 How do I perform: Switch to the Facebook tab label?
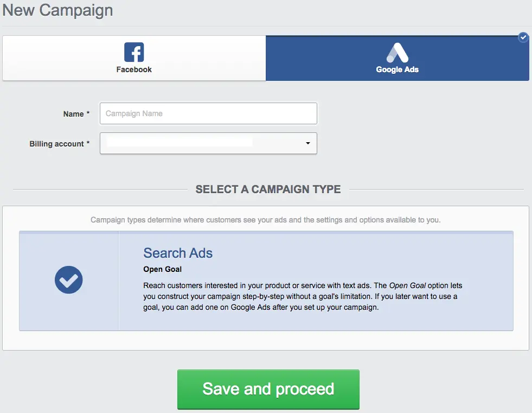coord(134,69)
